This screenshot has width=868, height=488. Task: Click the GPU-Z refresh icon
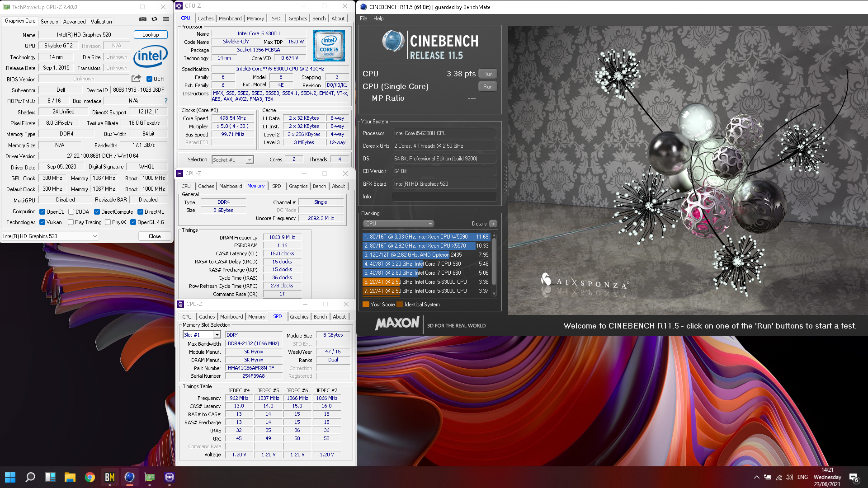tap(154, 19)
